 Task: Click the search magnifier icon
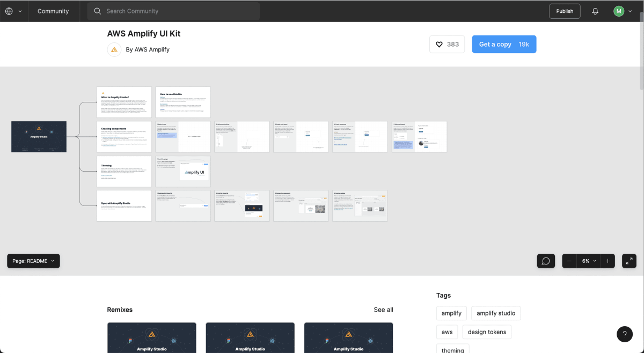coord(98,11)
